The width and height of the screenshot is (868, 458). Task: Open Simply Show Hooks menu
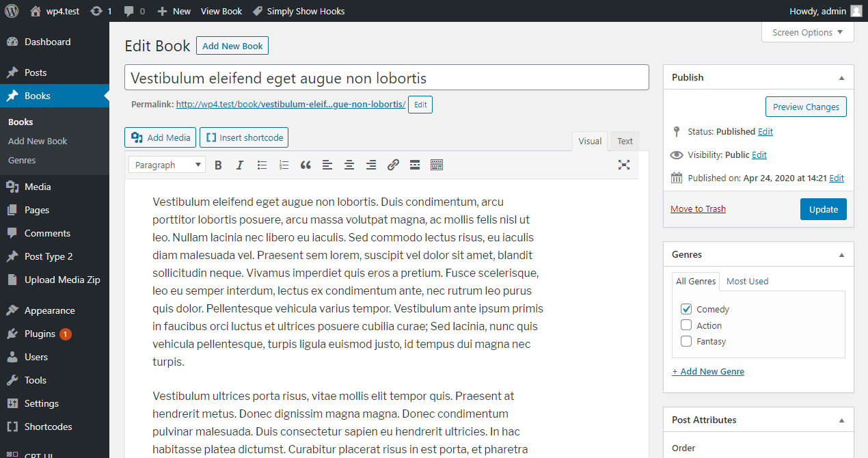pos(299,11)
